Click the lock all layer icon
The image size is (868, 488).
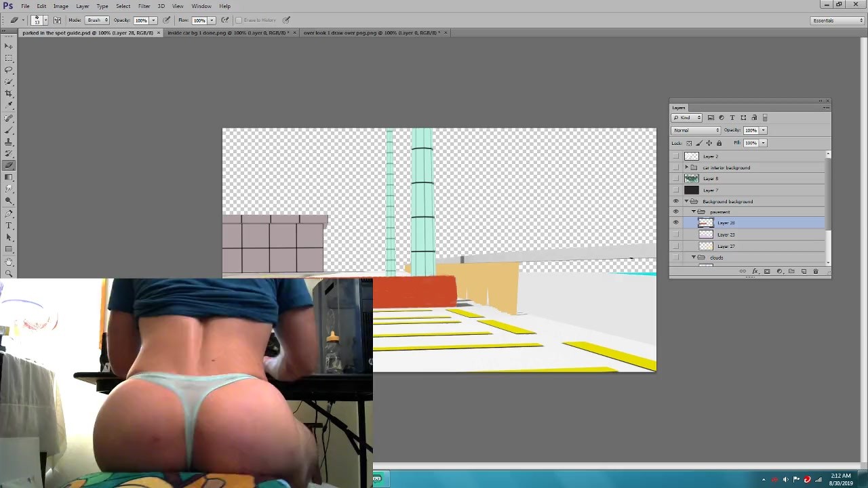click(719, 143)
